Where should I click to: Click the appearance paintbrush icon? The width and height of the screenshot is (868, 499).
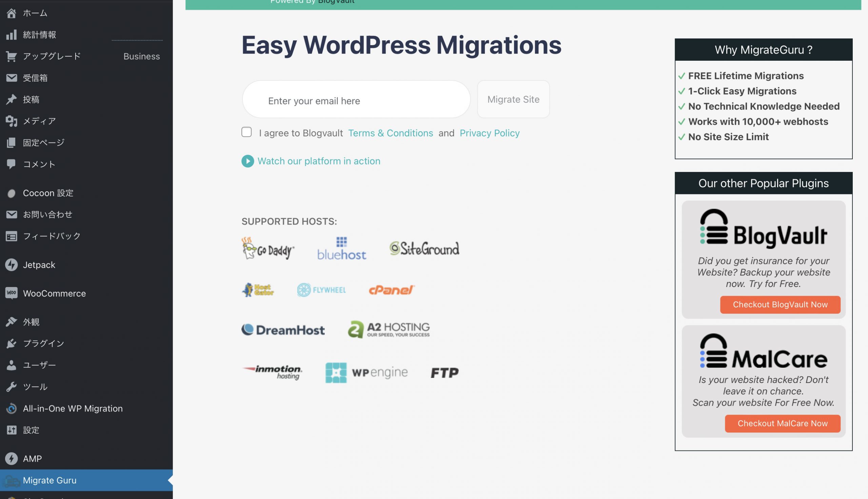coord(11,322)
